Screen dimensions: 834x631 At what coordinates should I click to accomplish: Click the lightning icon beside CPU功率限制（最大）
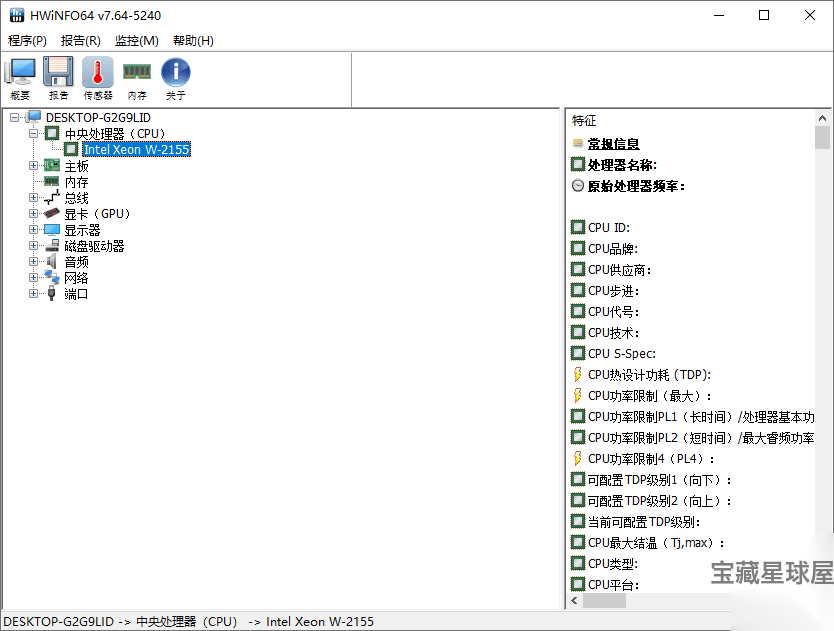[578, 395]
